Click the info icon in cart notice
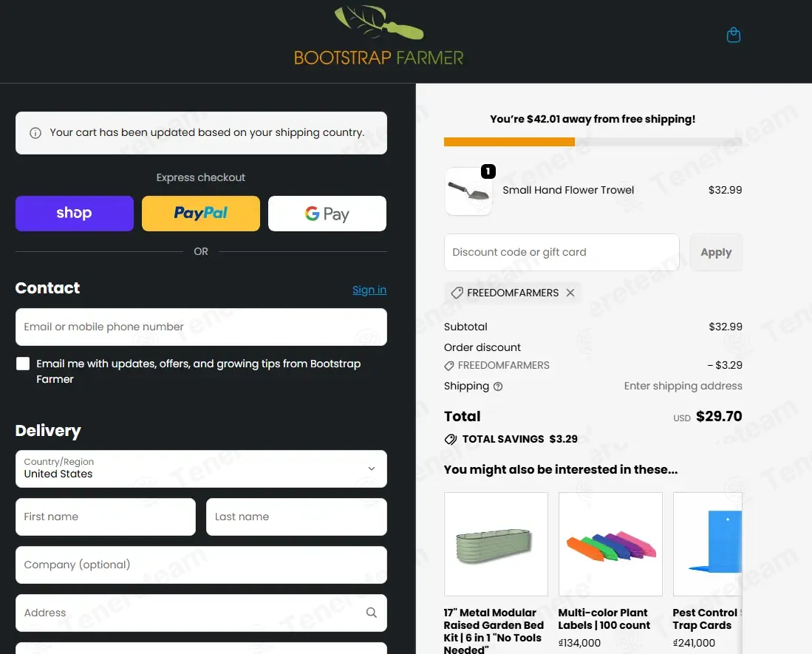812x654 pixels. tap(35, 133)
